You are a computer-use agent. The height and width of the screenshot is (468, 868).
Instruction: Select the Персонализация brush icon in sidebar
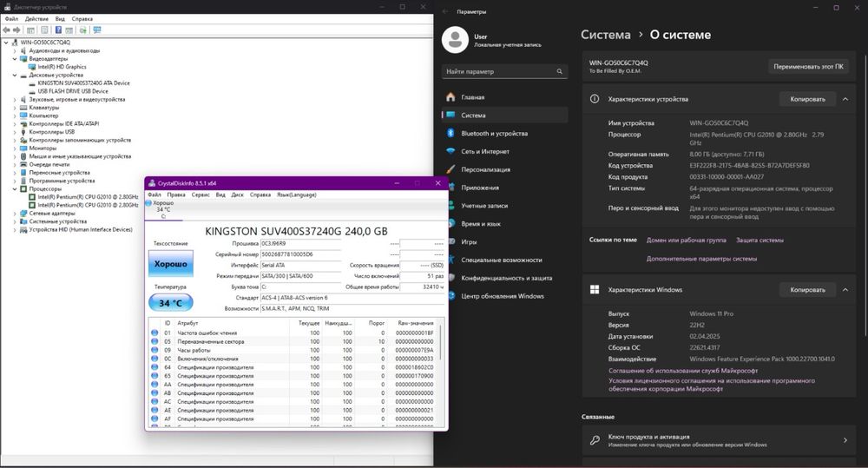point(450,169)
